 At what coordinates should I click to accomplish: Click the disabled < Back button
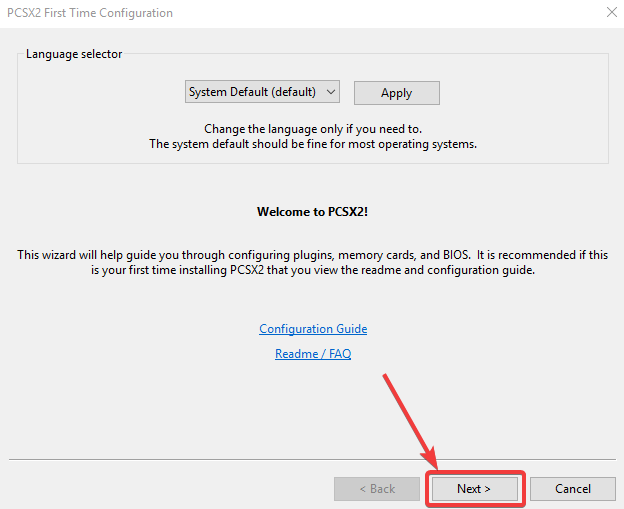[377, 489]
